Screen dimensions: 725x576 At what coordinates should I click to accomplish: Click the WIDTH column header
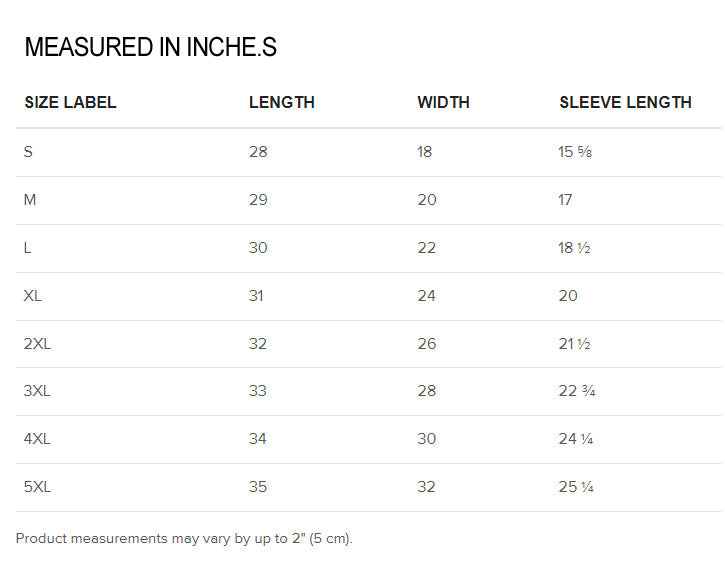coord(443,102)
